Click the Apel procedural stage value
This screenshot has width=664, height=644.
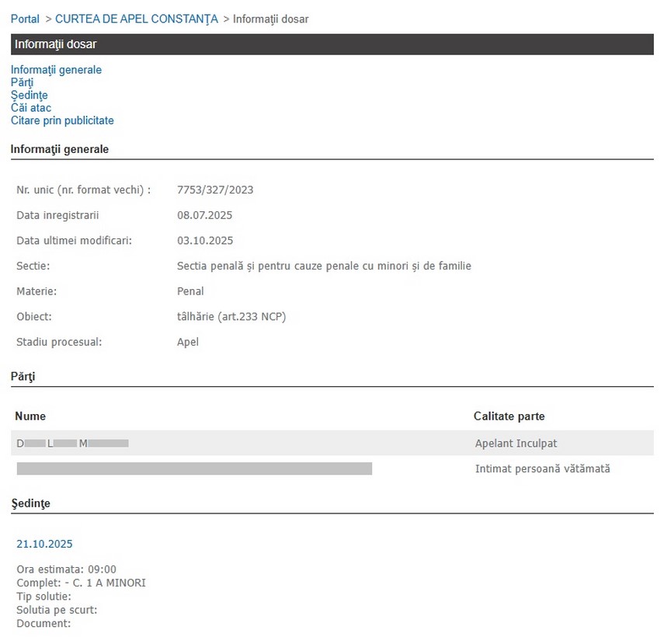coord(188,342)
